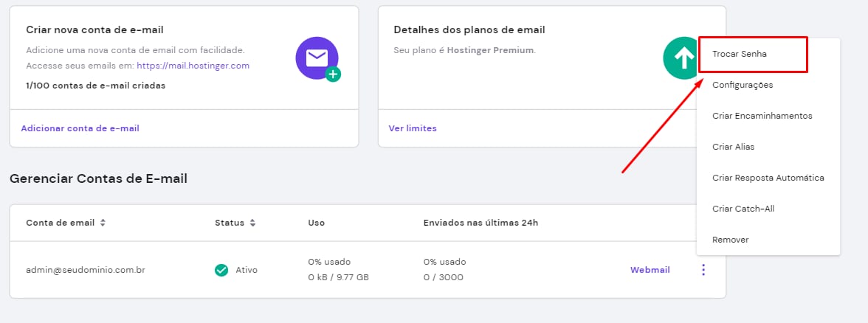Click the Webmail link

pyautogui.click(x=650, y=270)
